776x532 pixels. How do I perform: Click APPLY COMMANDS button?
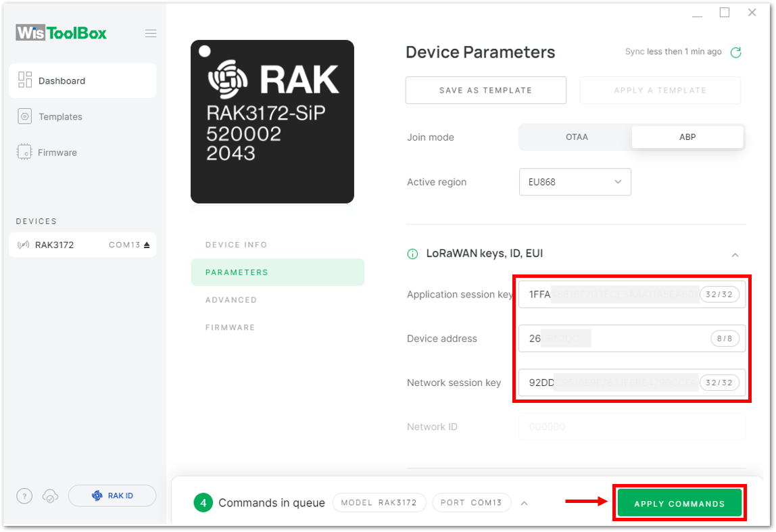coord(679,504)
